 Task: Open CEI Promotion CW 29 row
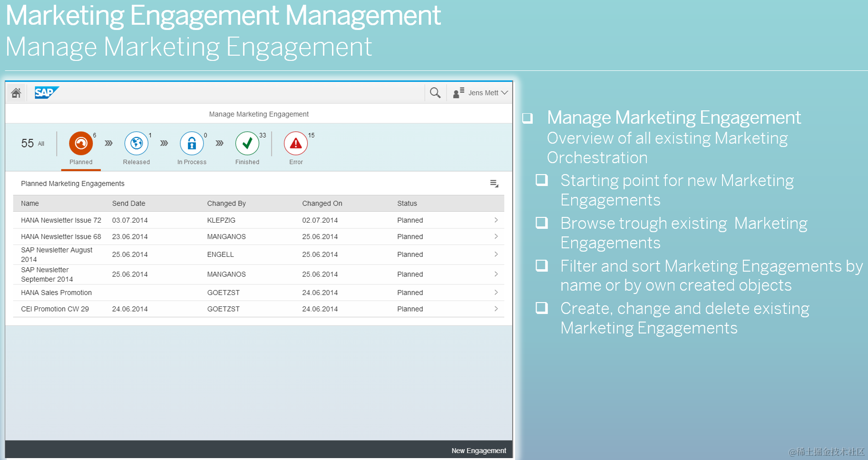coord(259,309)
